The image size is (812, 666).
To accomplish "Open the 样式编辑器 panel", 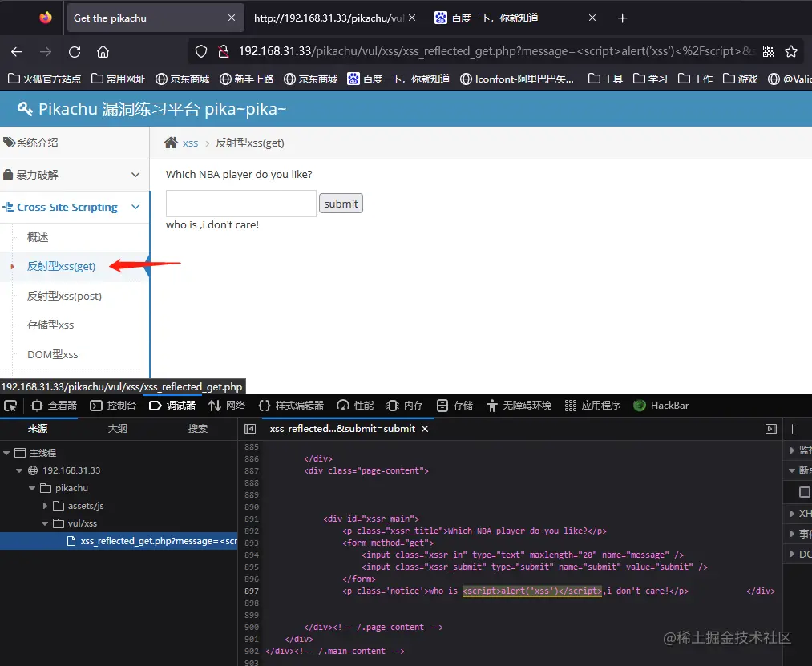I will pos(291,406).
